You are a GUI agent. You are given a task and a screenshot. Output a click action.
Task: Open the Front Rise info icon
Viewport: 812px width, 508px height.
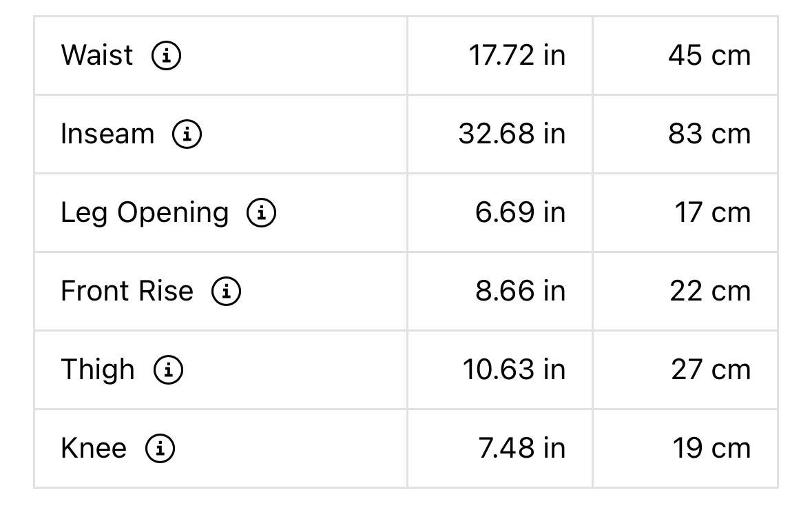click(227, 291)
